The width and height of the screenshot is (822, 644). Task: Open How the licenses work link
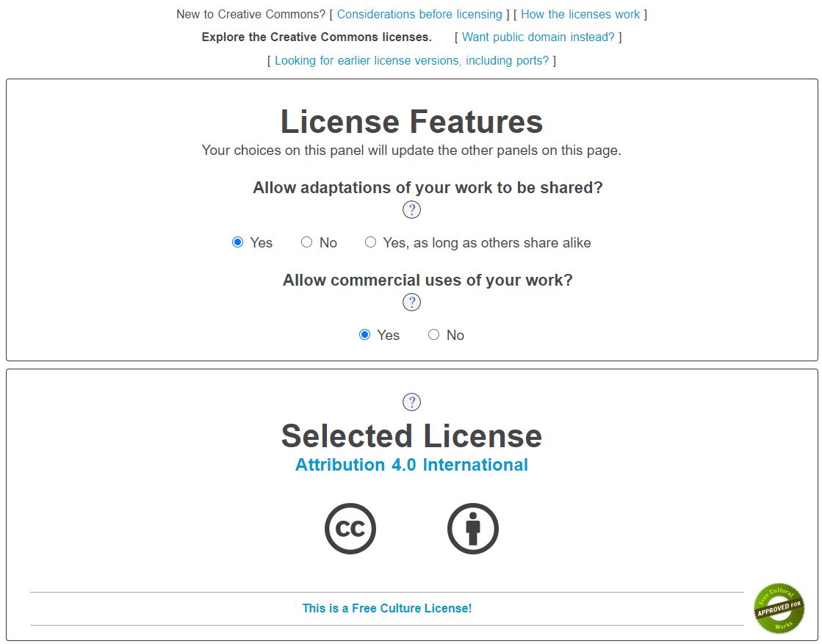(580, 14)
